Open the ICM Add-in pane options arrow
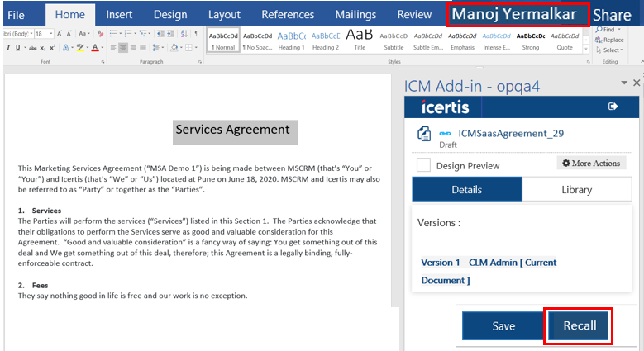Screen dimensions: 644x351 click(623, 83)
